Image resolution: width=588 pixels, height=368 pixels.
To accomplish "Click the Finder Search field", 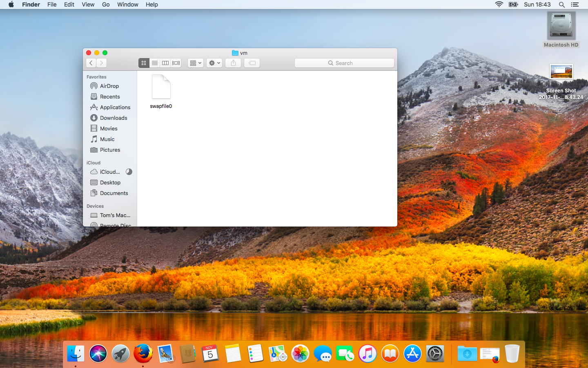I will (344, 63).
